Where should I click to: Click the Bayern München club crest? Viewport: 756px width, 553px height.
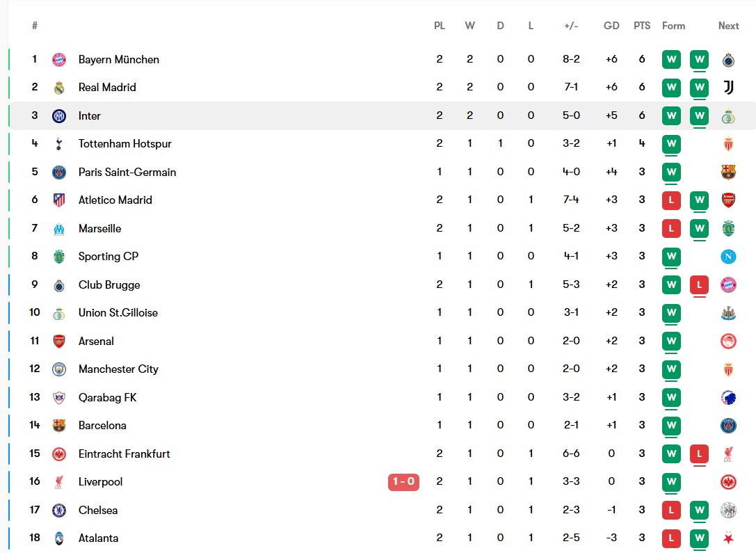coord(59,60)
